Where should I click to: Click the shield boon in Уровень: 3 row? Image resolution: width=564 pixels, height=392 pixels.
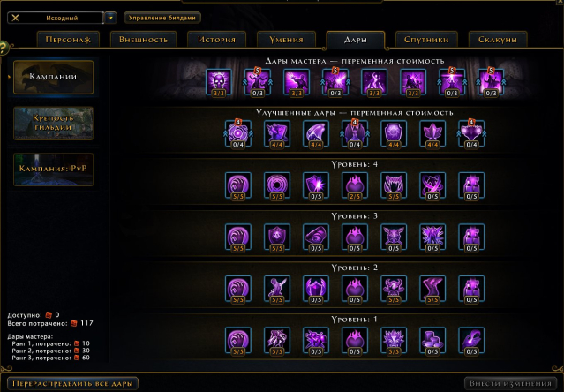pyautogui.click(x=276, y=237)
